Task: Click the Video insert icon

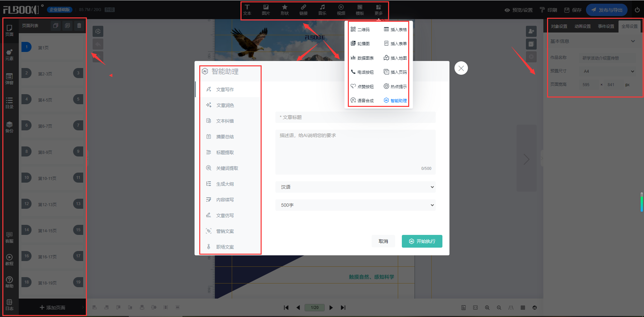Action: (341, 10)
